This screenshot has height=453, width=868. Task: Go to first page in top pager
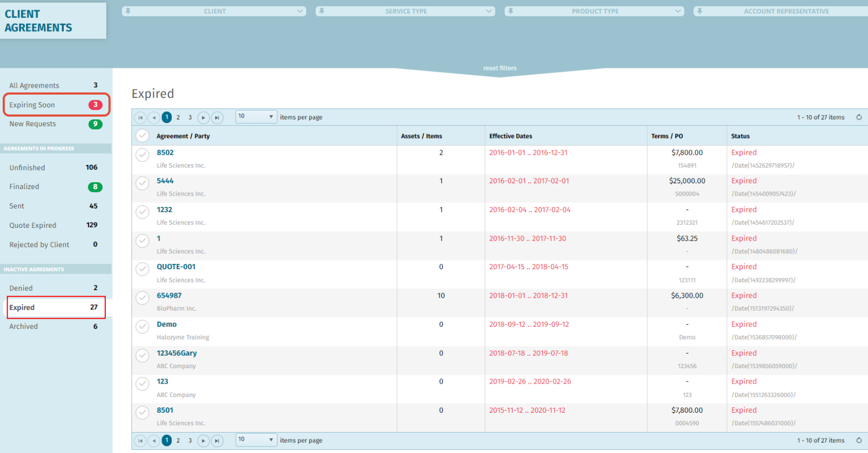[140, 117]
